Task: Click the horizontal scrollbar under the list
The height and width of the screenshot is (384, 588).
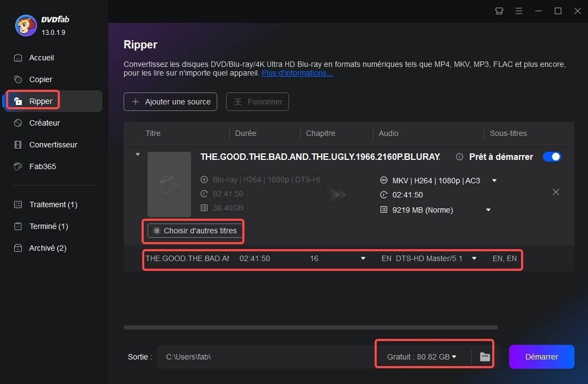Action: pos(310,327)
